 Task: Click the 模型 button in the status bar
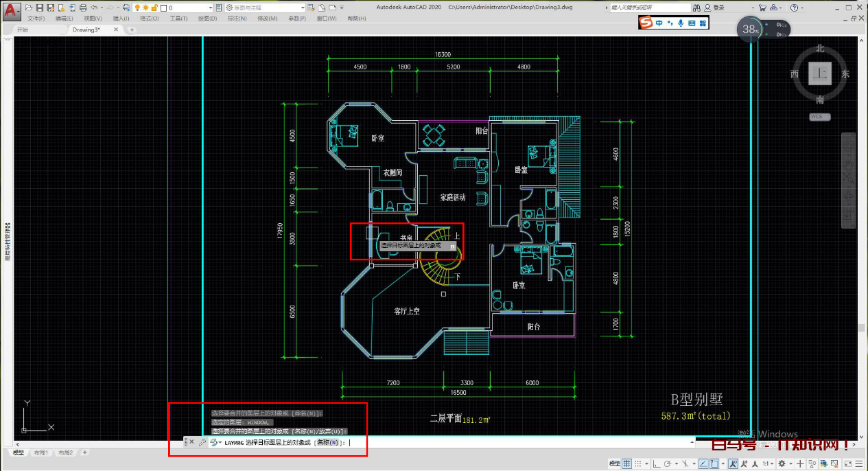(x=615, y=463)
